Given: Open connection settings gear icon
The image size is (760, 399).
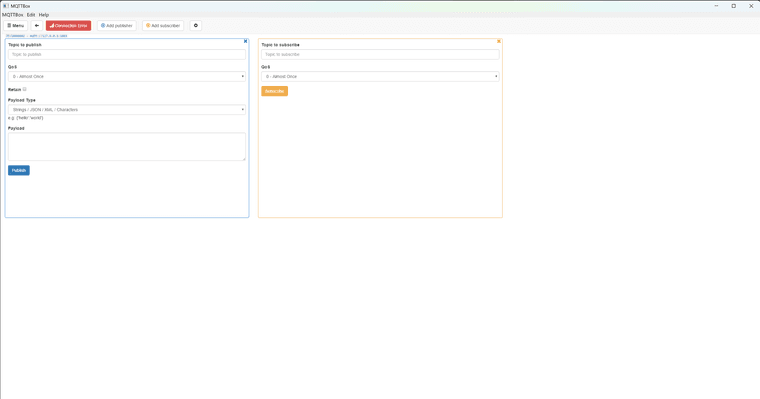Looking at the screenshot, I should pyautogui.click(x=196, y=26).
